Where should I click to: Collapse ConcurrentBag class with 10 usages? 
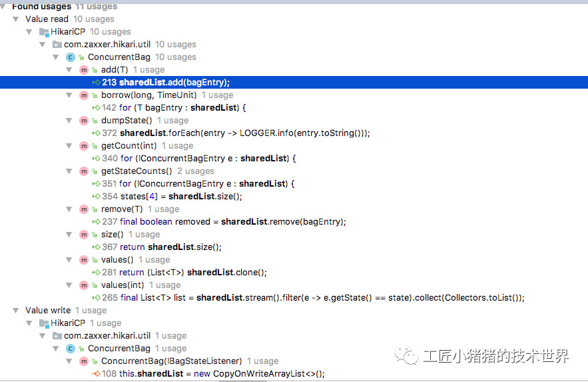tap(55, 57)
